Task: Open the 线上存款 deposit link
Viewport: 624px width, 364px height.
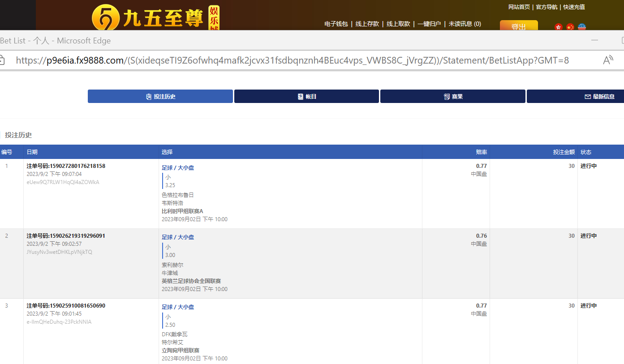Action: click(367, 24)
